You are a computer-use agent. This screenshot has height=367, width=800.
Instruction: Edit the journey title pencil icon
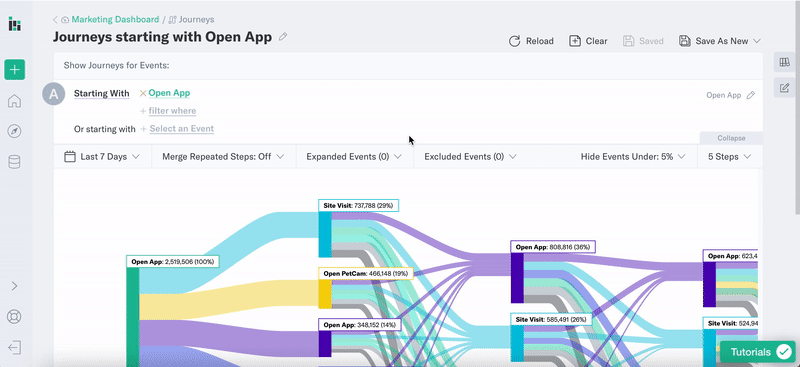pos(283,37)
